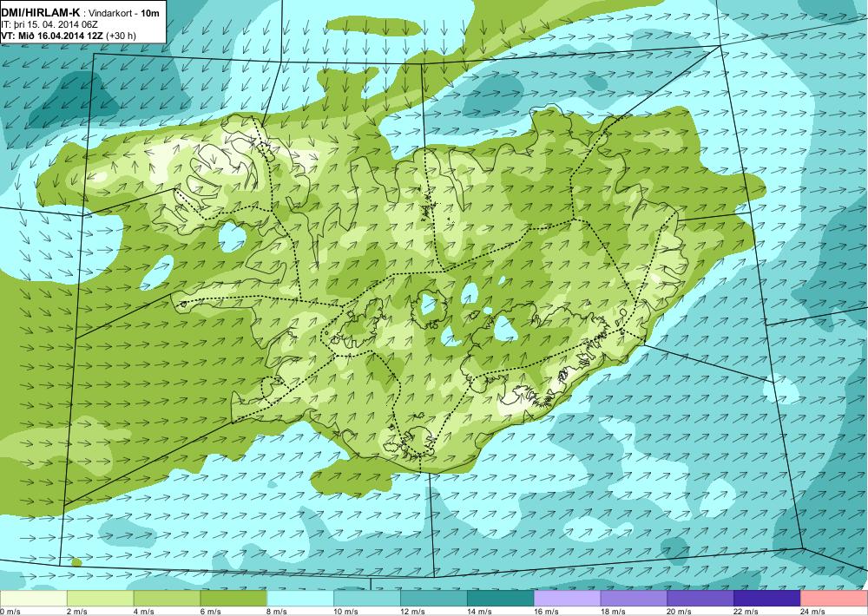Select the dark teal legend swatch starting at 14 m/s

tap(501, 598)
